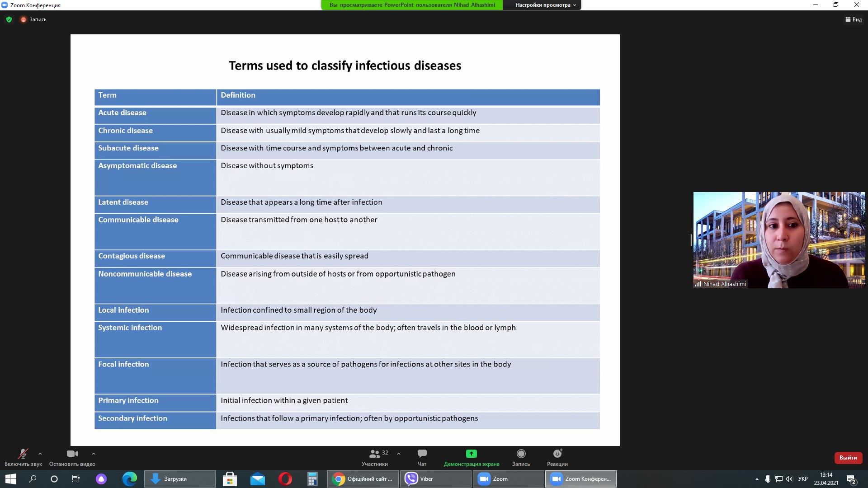
Task: Launch Opera browser from taskbar
Action: (x=285, y=479)
